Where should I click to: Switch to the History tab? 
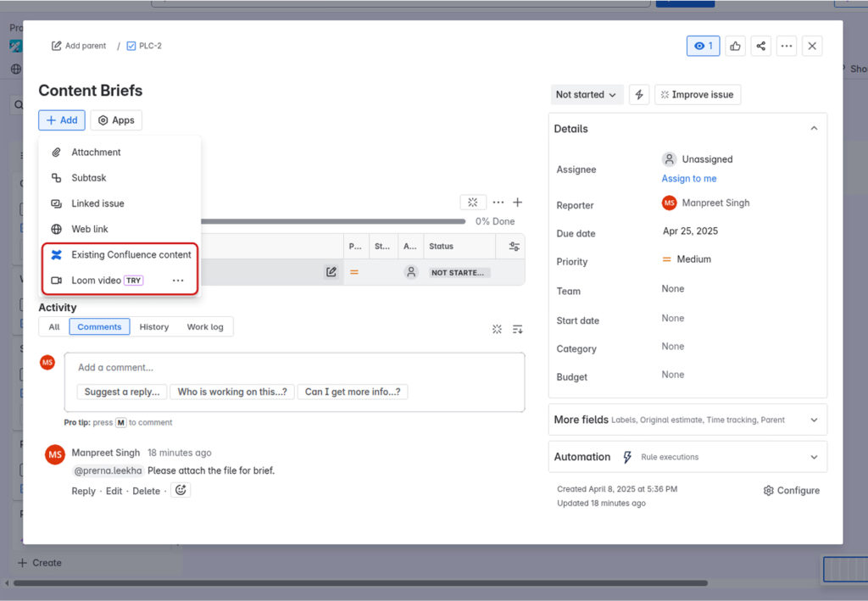coord(154,327)
